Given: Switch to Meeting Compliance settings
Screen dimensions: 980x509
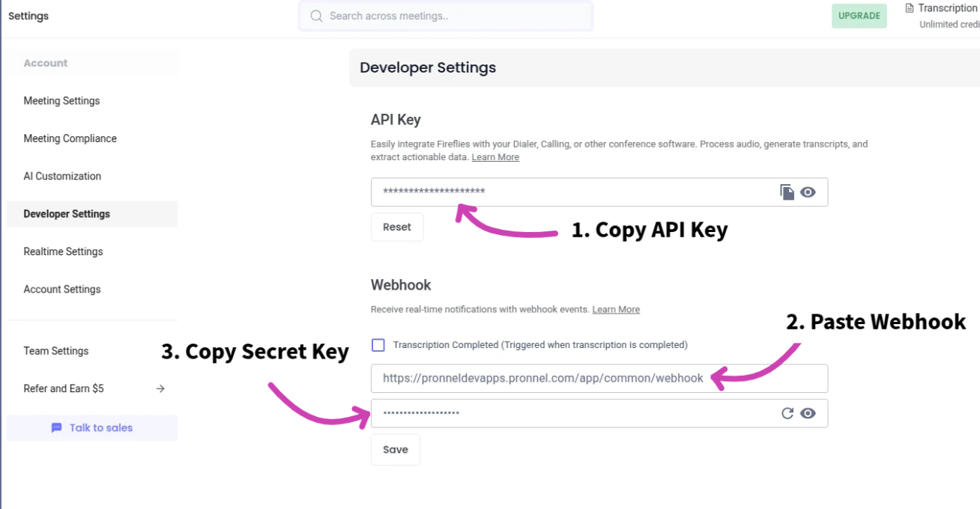Looking at the screenshot, I should [x=70, y=138].
